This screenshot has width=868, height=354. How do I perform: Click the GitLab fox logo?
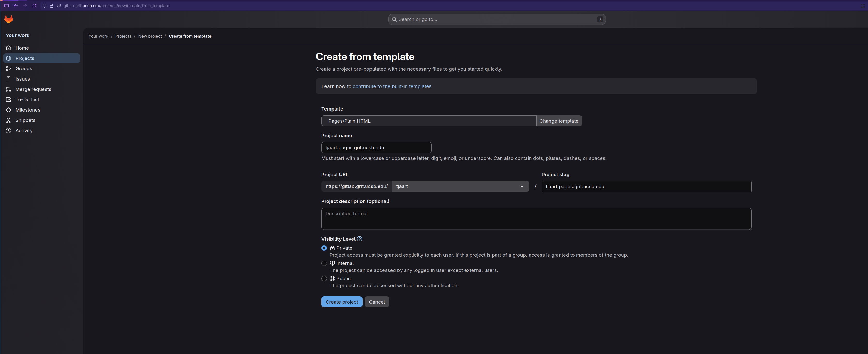click(x=9, y=20)
